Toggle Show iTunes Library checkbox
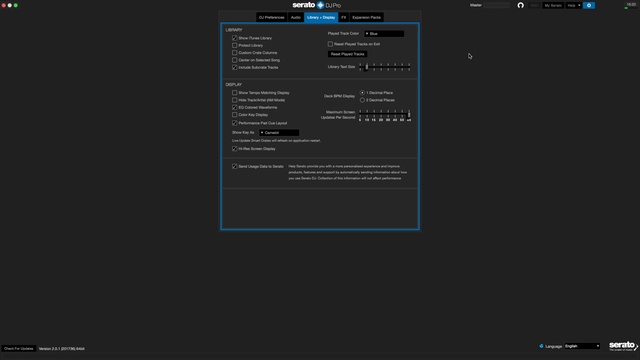This screenshot has width=640, height=360. pyautogui.click(x=235, y=38)
